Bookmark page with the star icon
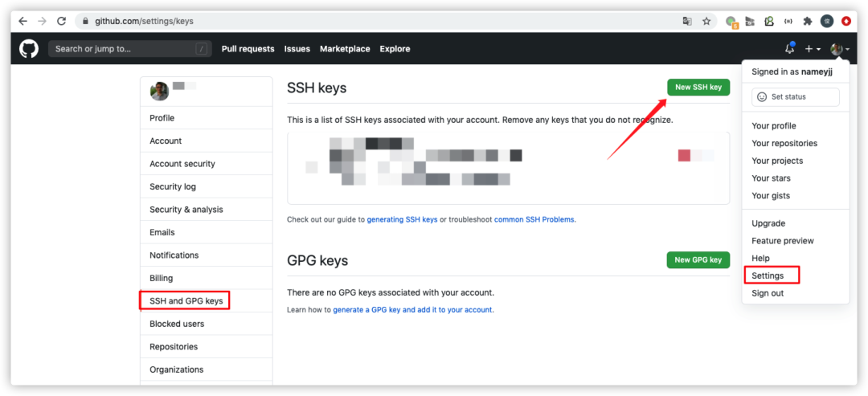 coord(706,21)
